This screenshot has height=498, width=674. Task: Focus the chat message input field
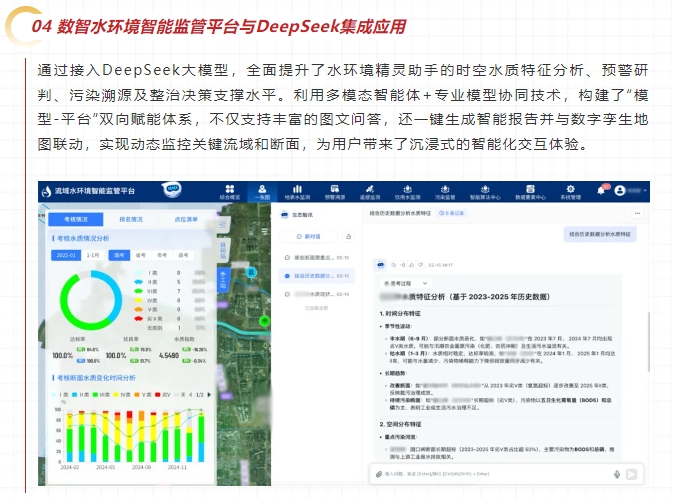click(496, 474)
